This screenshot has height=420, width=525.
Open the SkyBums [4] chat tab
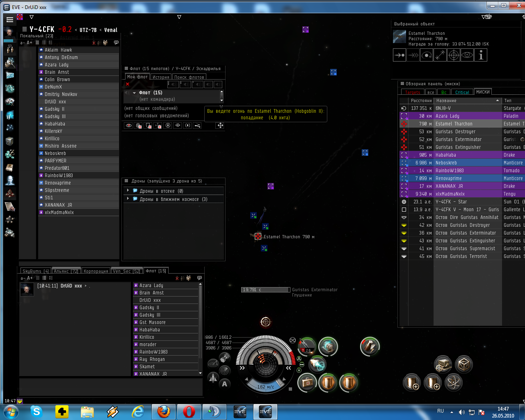point(36,271)
